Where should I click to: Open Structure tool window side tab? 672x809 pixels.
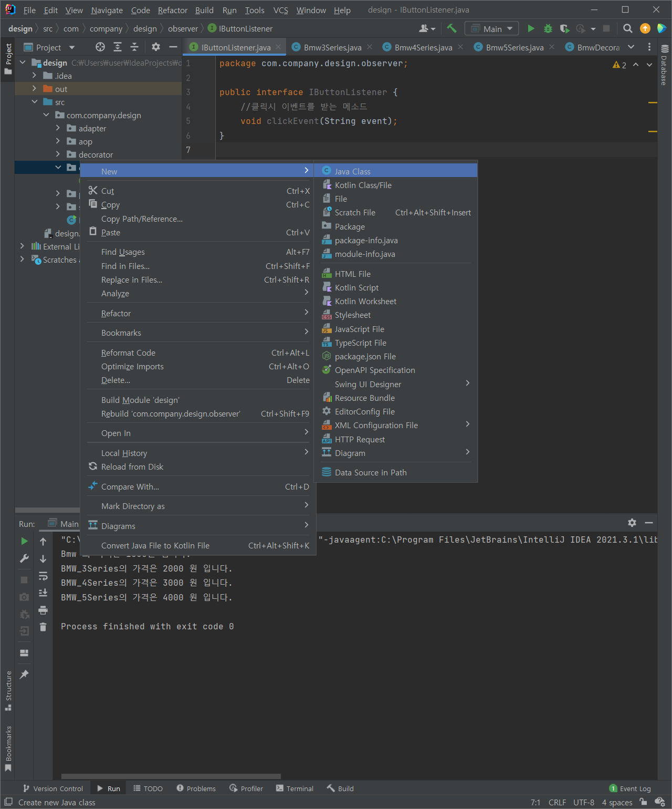(8, 690)
